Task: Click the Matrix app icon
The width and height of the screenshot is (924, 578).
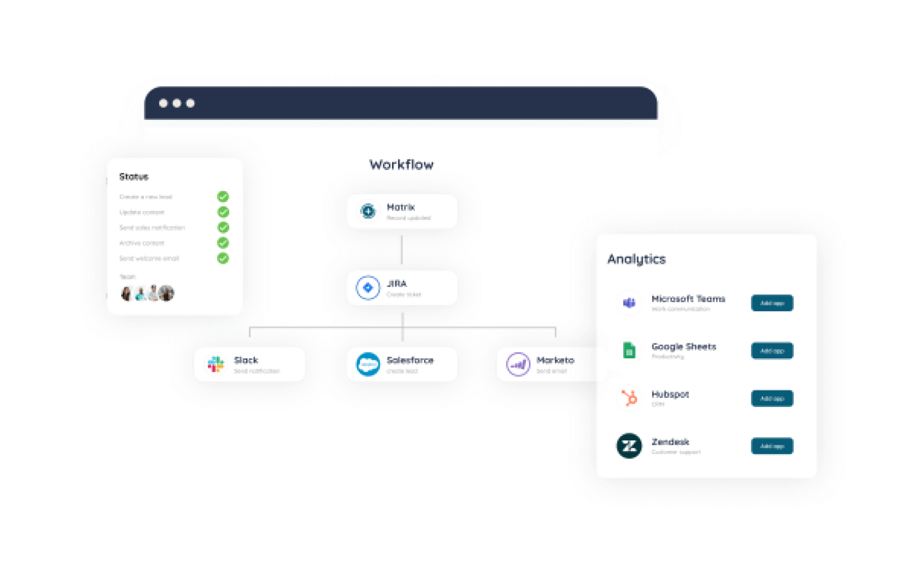Action: pyautogui.click(x=368, y=211)
